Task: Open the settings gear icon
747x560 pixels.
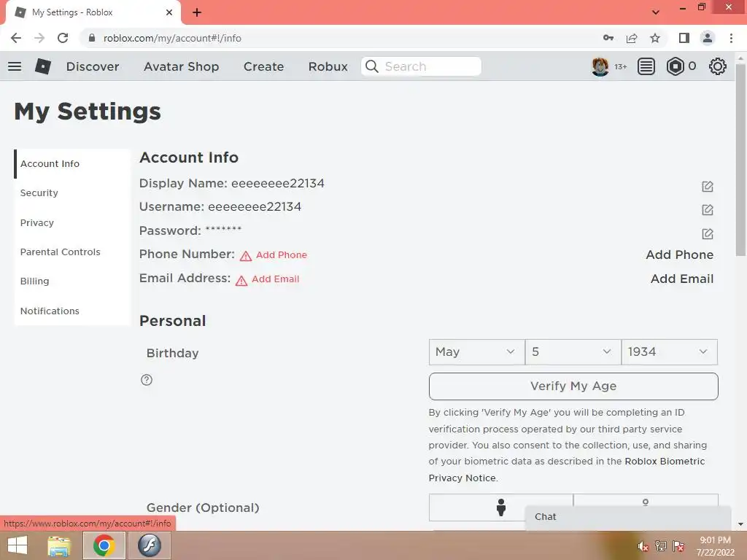Action: coord(718,66)
